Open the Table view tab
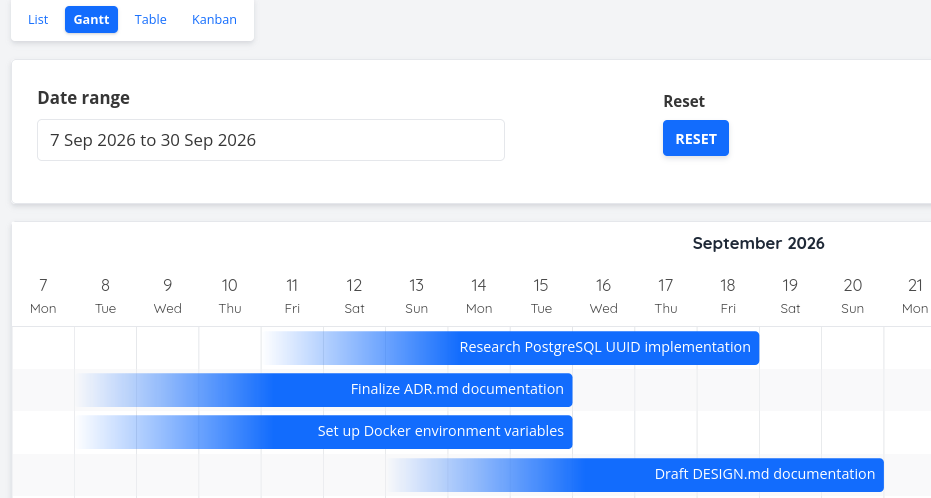 [x=150, y=20]
